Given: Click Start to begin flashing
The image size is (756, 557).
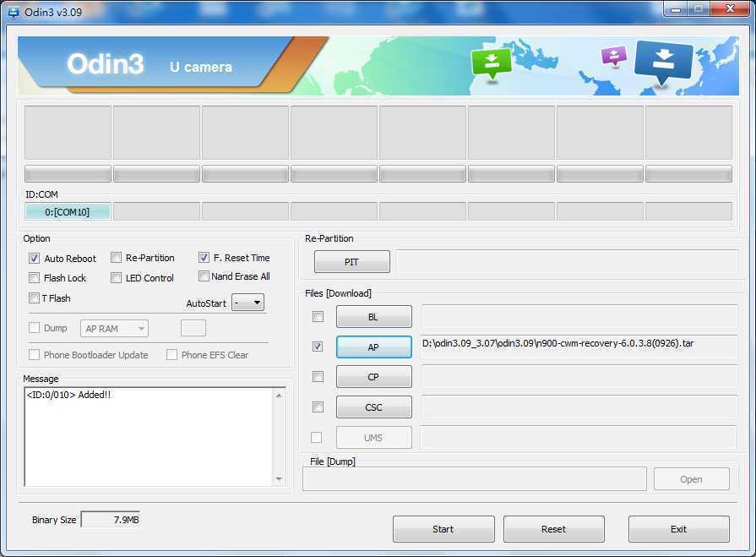Looking at the screenshot, I should click(x=443, y=529).
